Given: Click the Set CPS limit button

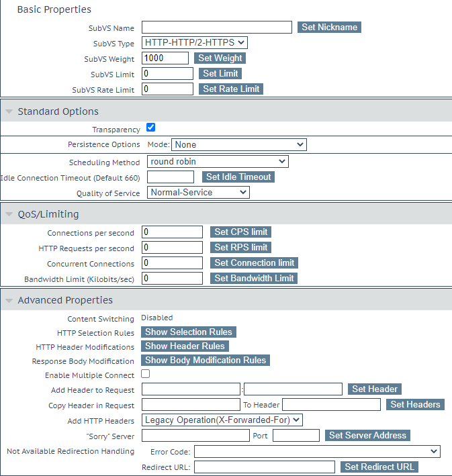Looking at the screenshot, I should (240, 232).
